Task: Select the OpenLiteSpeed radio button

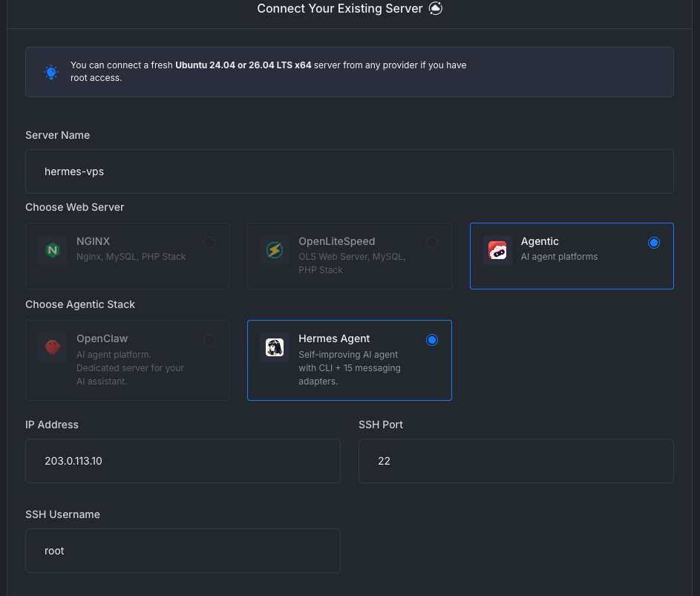Action: [x=432, y=243]
